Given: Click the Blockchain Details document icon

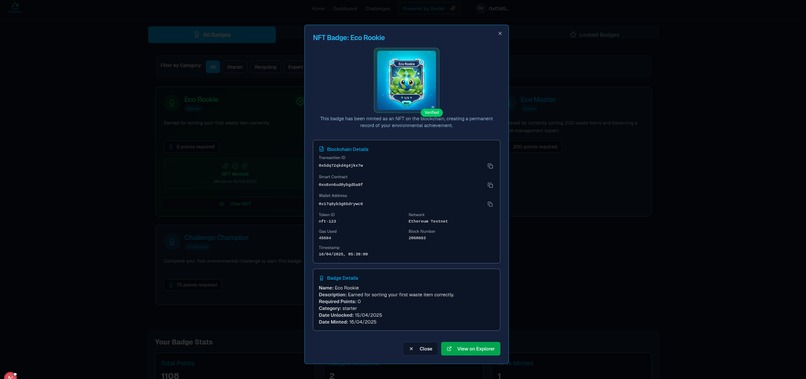Looking at the screenshot, I should 322,149.
